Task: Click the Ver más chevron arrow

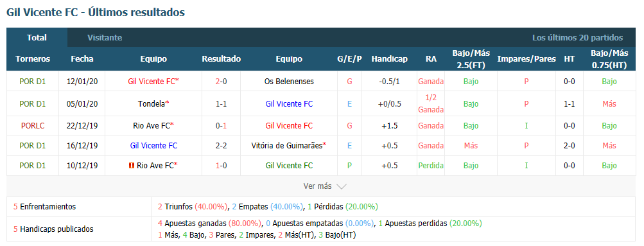Action: tap(342, 186)
